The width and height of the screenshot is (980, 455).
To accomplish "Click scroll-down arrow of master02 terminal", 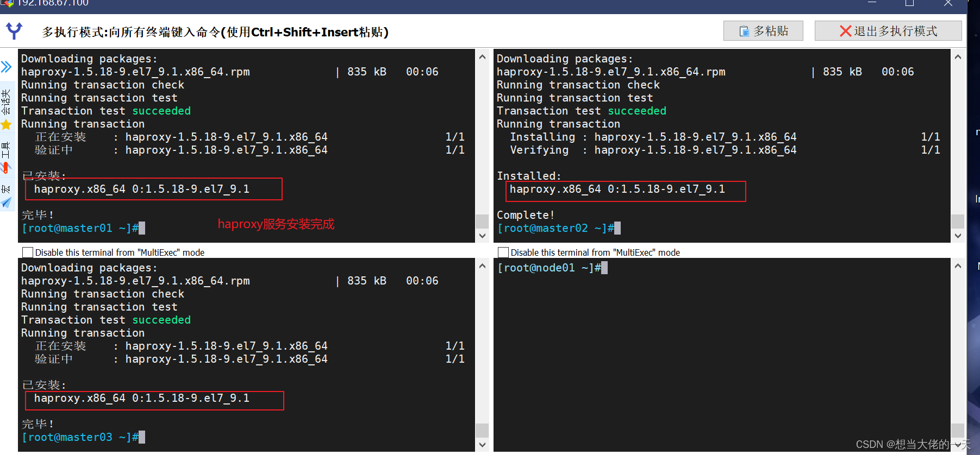I will [958, 236].
